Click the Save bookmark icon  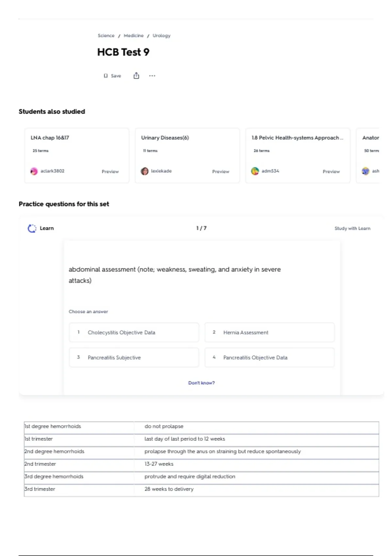(106, 76)
